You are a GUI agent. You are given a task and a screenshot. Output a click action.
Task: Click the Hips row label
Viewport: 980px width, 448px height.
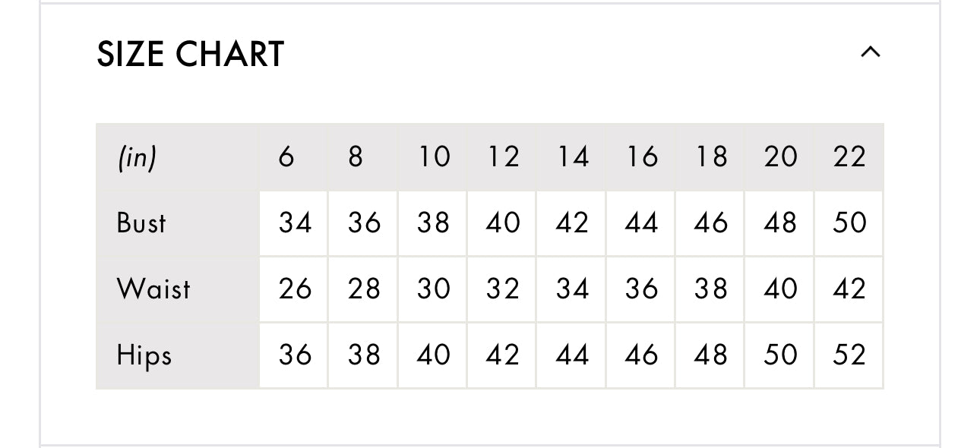(144, 355)
